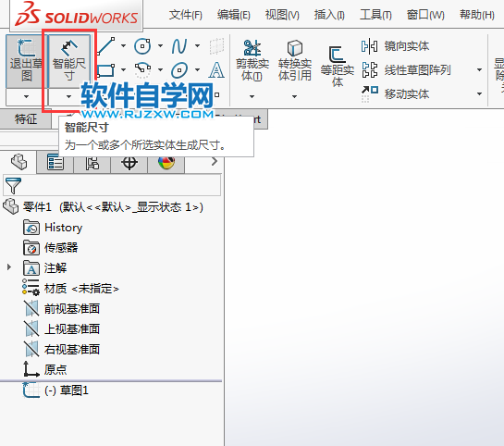Select the Spline curve tool
Image resolution: width=504 pixels, height=446 pixels.
179,46
